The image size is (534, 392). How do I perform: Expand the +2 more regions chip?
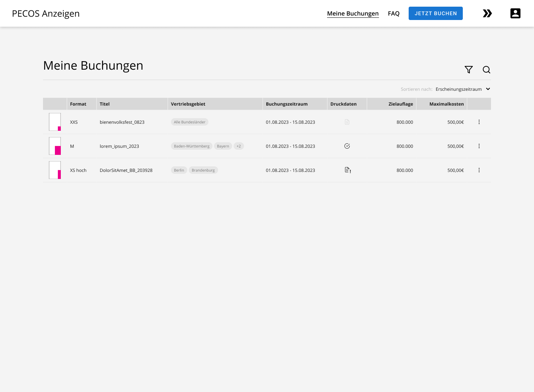(239, 146)
